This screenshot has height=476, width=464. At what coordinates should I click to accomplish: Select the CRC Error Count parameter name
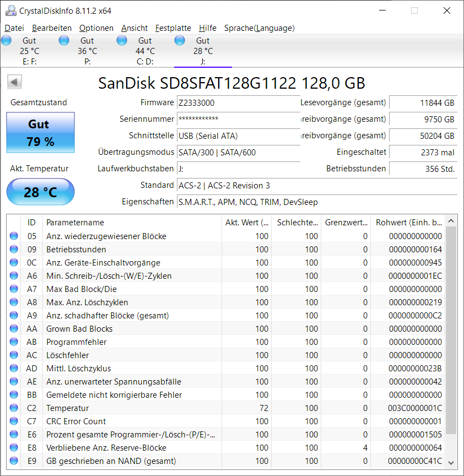[76, 421]
